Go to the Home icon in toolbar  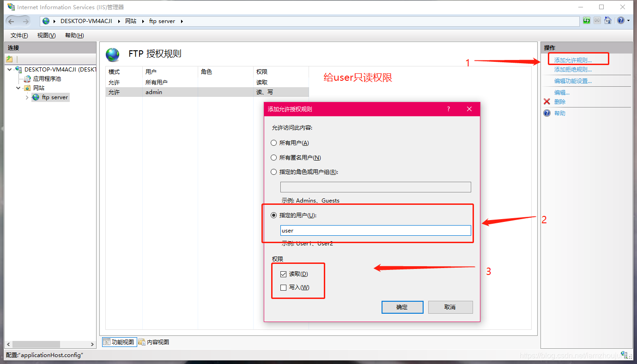click(x=608, y=21)
